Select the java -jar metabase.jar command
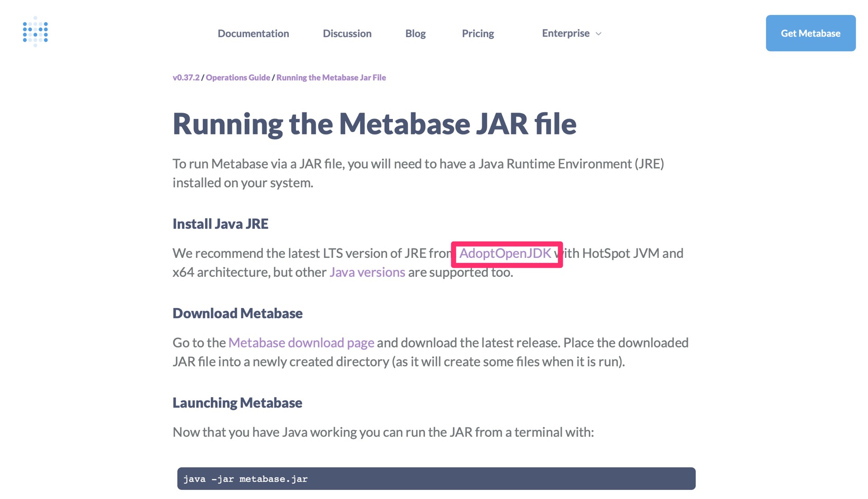The width and height of the screenshot is (868, 499). (245, 479)
